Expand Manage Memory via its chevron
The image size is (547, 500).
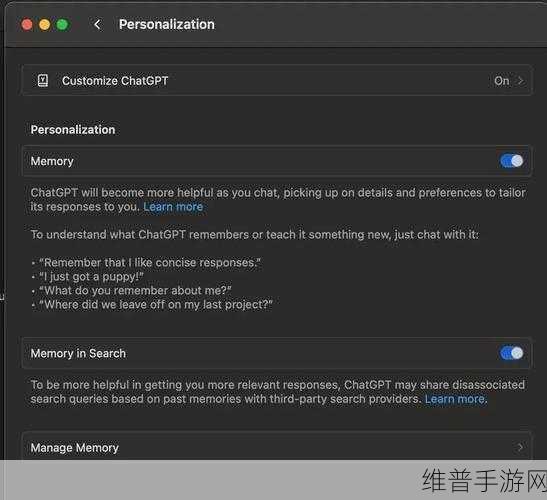(x=520, y=447)
